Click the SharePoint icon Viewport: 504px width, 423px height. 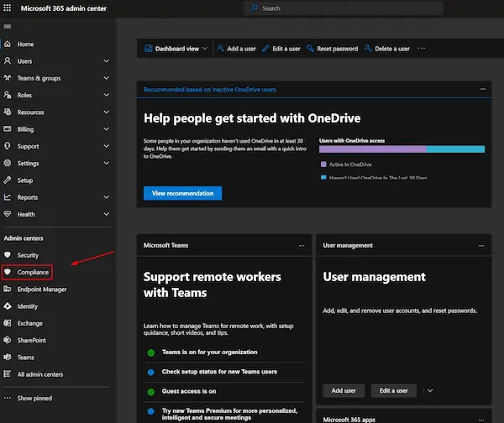8,340
